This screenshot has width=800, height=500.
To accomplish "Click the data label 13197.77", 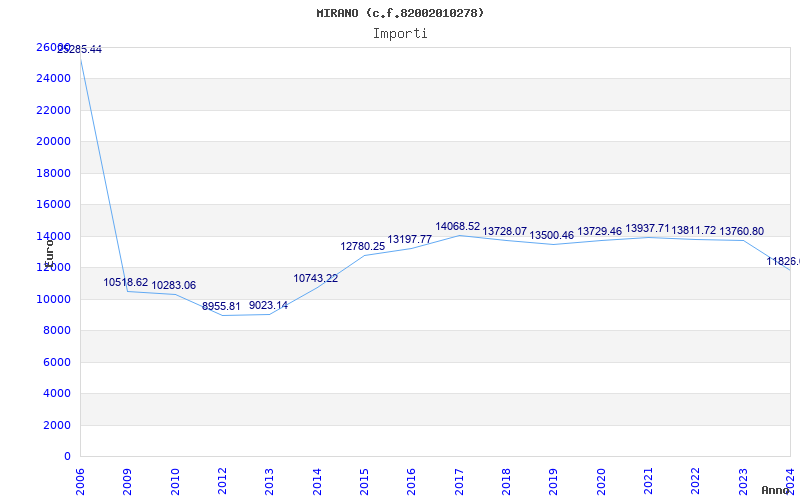I will click(x=410, y=239).
